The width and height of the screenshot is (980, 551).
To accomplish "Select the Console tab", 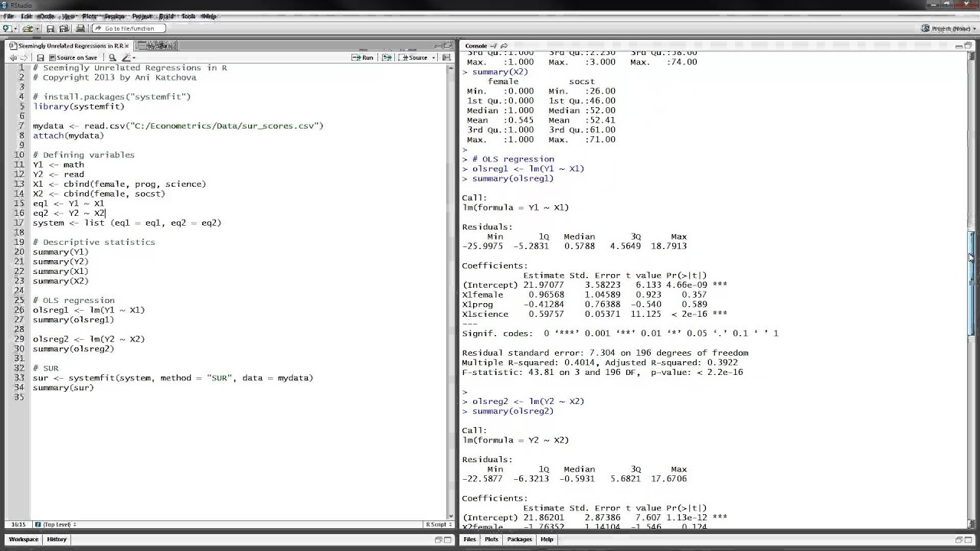I will pos(476,46).
